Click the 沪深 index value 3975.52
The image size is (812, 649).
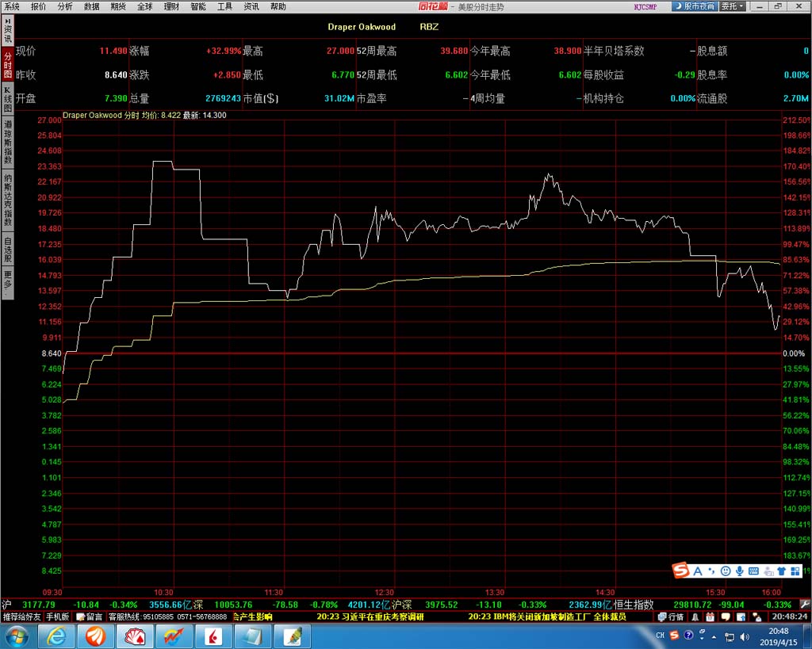(x=441, y=605)
